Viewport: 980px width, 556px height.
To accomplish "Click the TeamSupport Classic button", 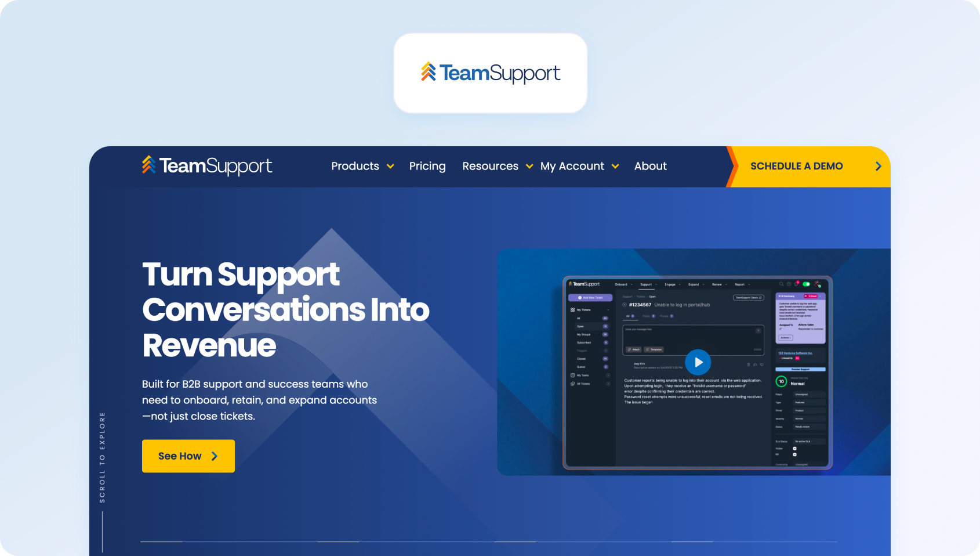I will coord(749,298).
